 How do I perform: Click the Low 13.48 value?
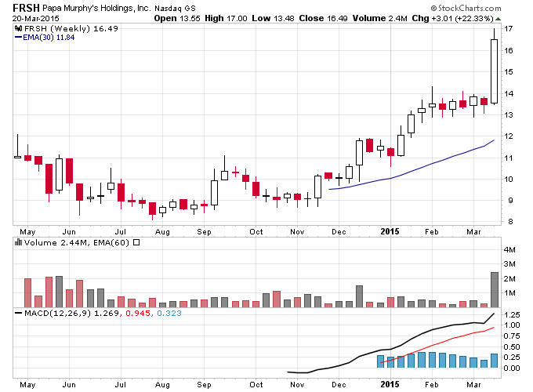(x=273, y=18)
